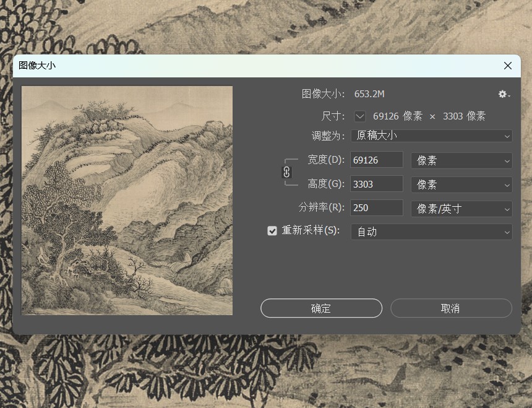Uncheck the 重新采样 checkbox
Image resolution: width=532 pixels, height=408 pixels.
pos(272,231)
